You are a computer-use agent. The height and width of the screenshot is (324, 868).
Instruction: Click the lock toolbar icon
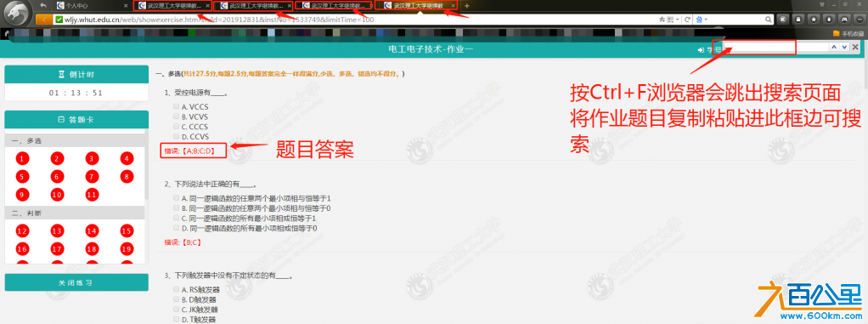tap(798, 20)
